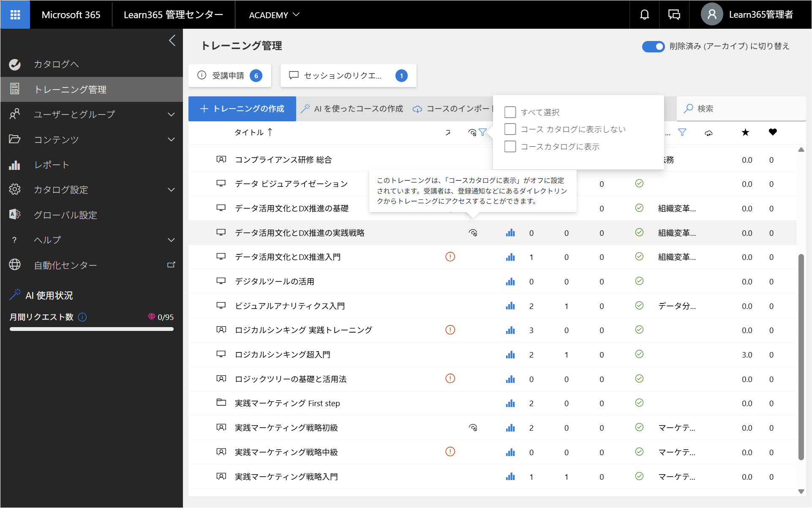Open セッションのリクエスト button
The width and height of the screenshot is (812, 508).
click(x=348, y=76)
